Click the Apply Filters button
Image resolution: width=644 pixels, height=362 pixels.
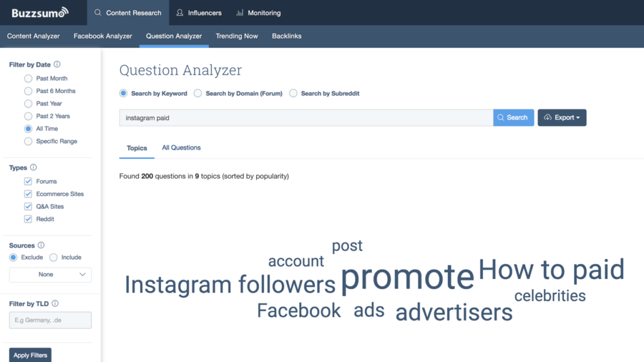pos(30,355)
